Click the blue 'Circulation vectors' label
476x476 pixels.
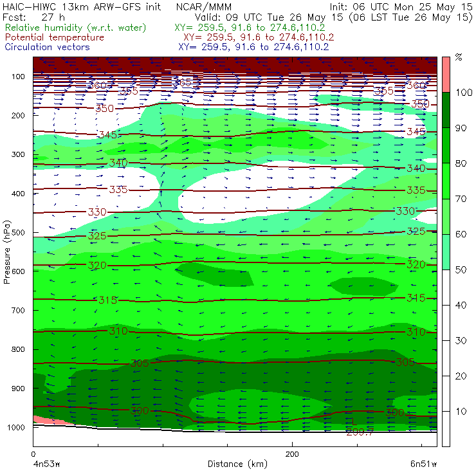pos(47,47)
